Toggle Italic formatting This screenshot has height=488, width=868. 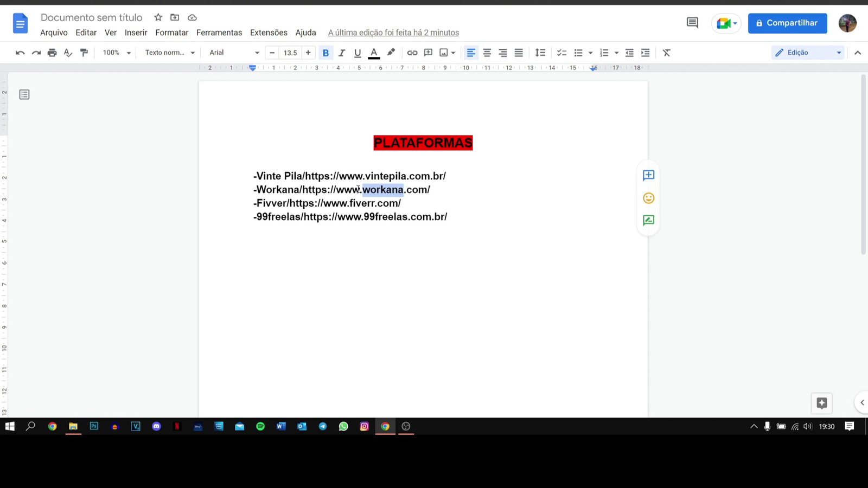click(x=341, y=53)
